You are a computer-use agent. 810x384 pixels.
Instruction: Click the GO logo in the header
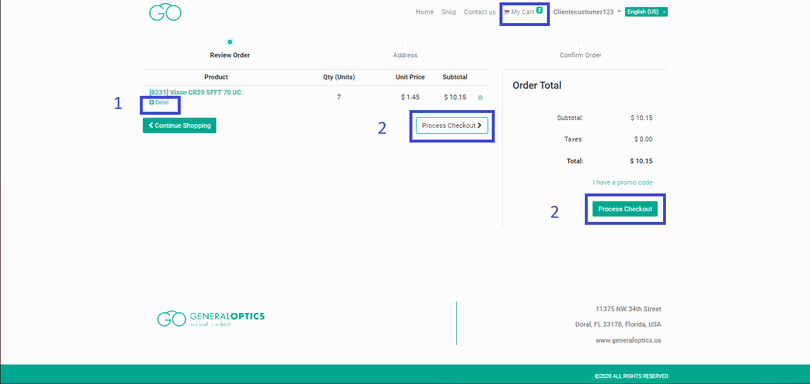165,12
